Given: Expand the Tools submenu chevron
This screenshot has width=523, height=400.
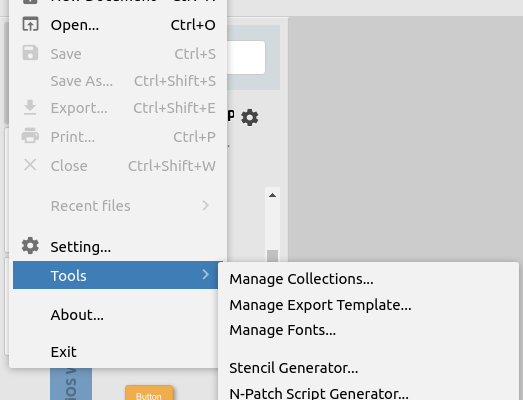Looking at the screenshot, I should pos(206,275).
